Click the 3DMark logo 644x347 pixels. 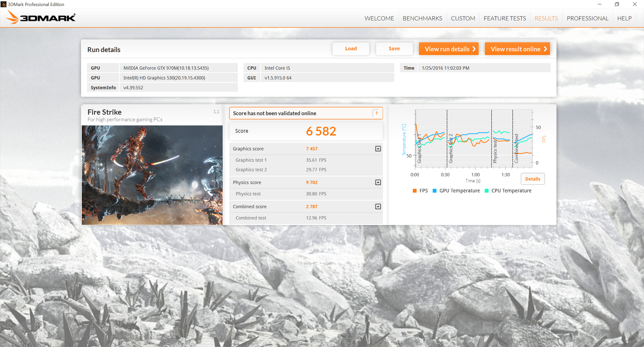point(41,17)
